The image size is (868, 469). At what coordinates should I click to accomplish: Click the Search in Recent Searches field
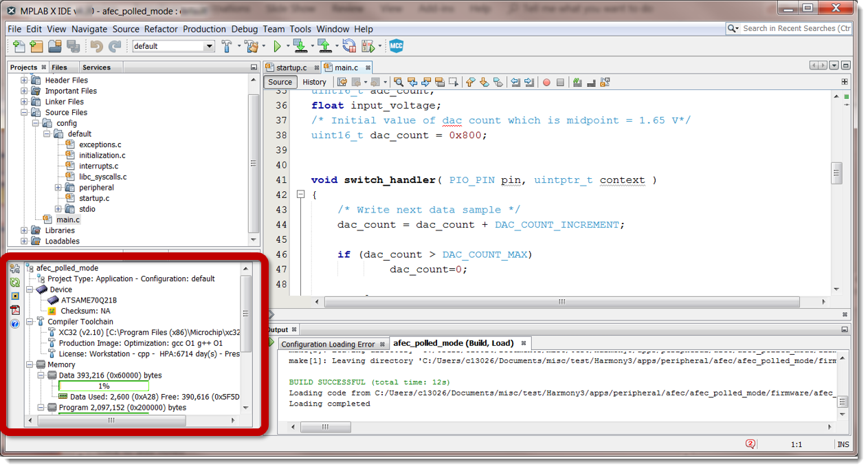795,28
